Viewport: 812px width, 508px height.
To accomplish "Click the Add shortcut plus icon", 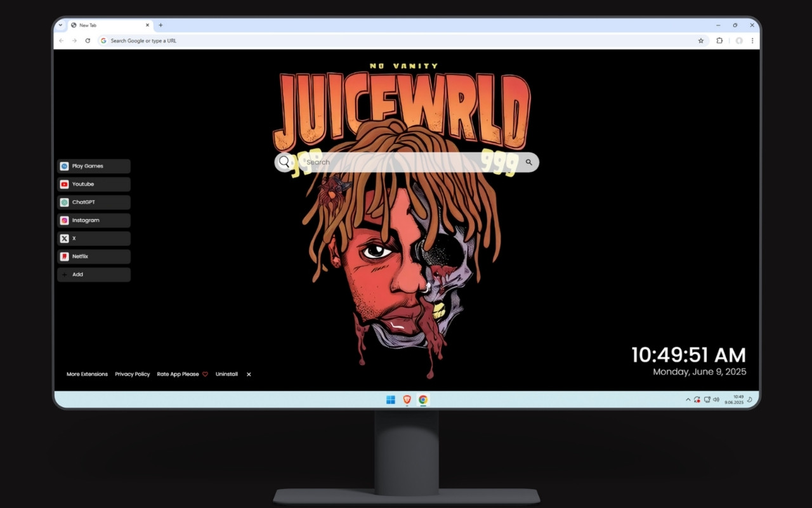I will 64,275.
